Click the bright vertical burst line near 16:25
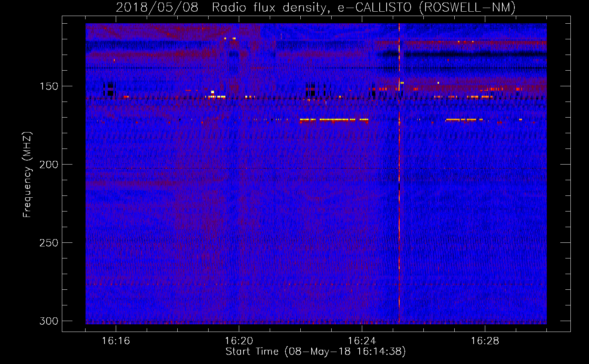Viewport: 589px width, 364px height. point(399,174)
